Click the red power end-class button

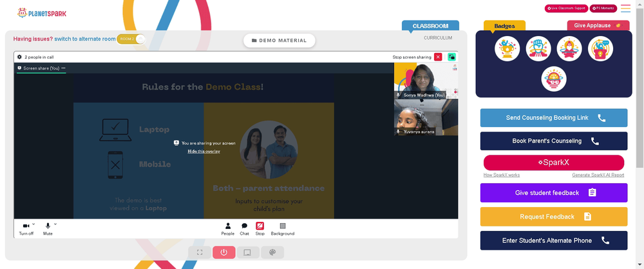point(224,252)
